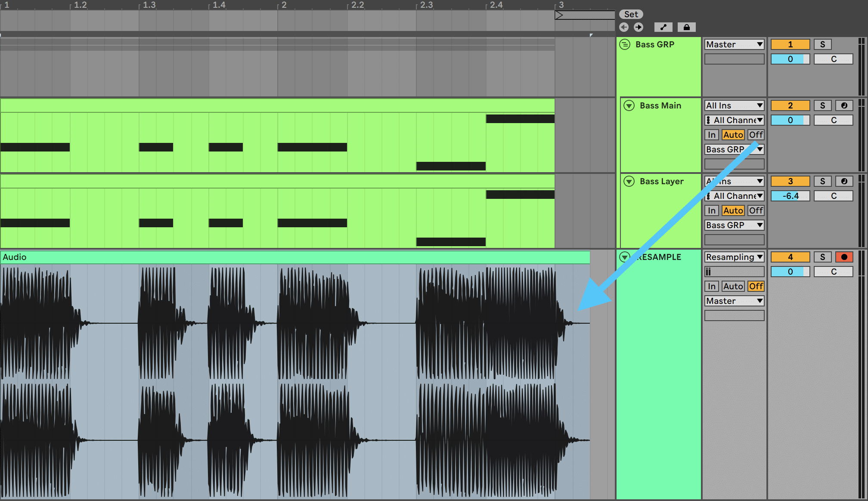Viewport: 868px width, 501px height.
Task: Set Bass Layer monitor to Off
Action: pyautogui.click(x=756, y=210)
